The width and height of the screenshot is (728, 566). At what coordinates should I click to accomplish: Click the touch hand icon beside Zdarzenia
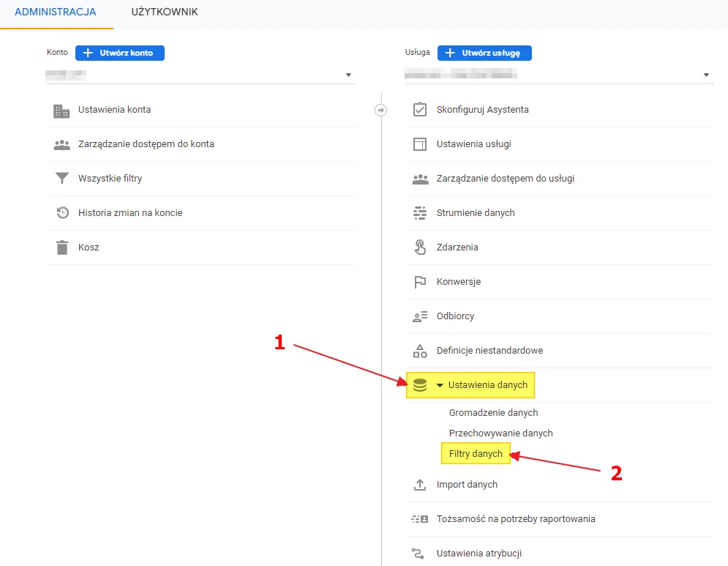[x=420, y=247]
